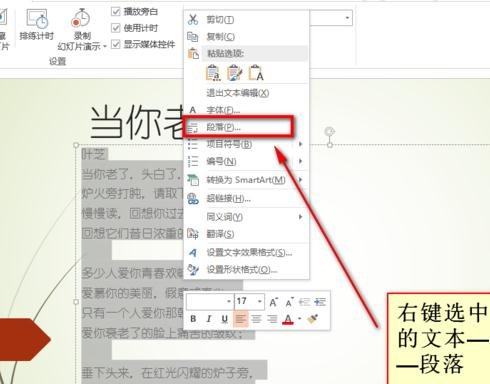The image size is (490, 384).
Task: Uncheck the 播放旁白 checkbox
Action: click(116, 12)
